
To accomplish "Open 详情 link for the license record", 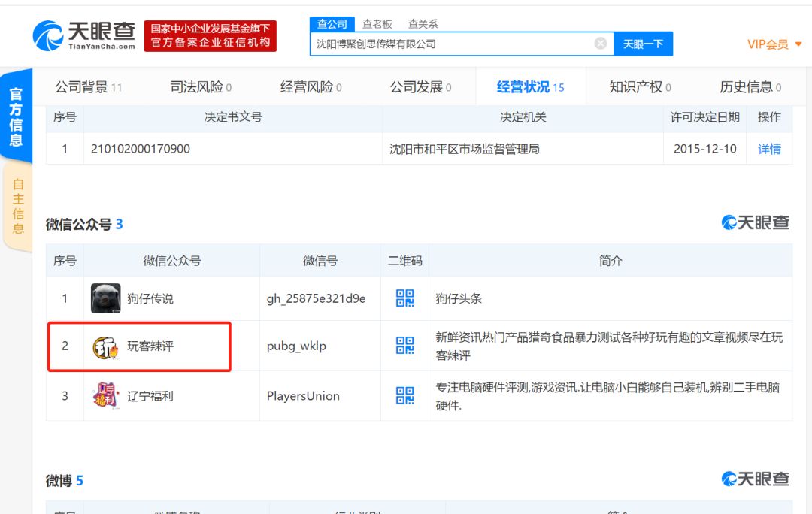I will 769,149.
